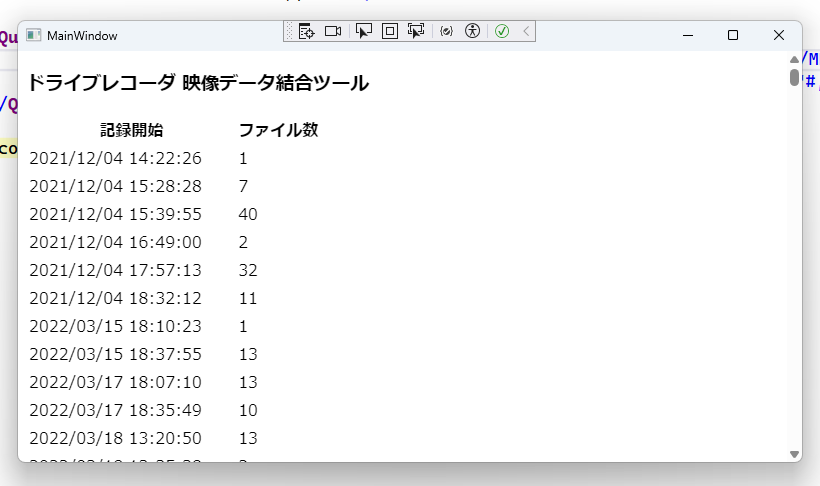Toggle XAML Hot Reload braces icon
820x486 pixels.
[x=446, y=31]
